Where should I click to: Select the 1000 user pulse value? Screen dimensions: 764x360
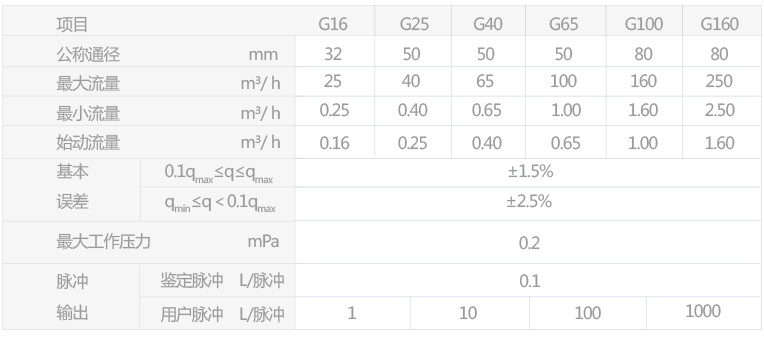click(x=703, y=311)
